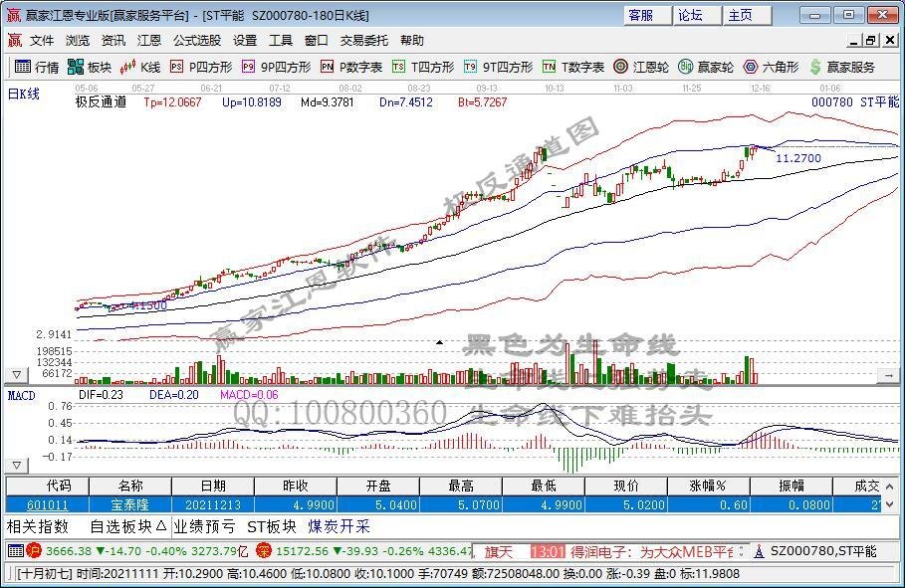Click the 极反通道 indicator label
The image size is (905, 588).
click(x=101, y=102)
